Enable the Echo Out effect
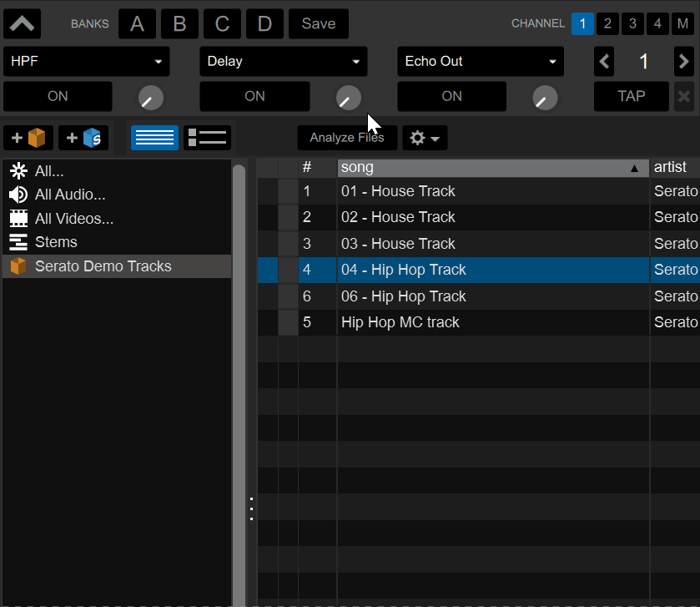The image size is (700, 607). click(x=451, y=96)
